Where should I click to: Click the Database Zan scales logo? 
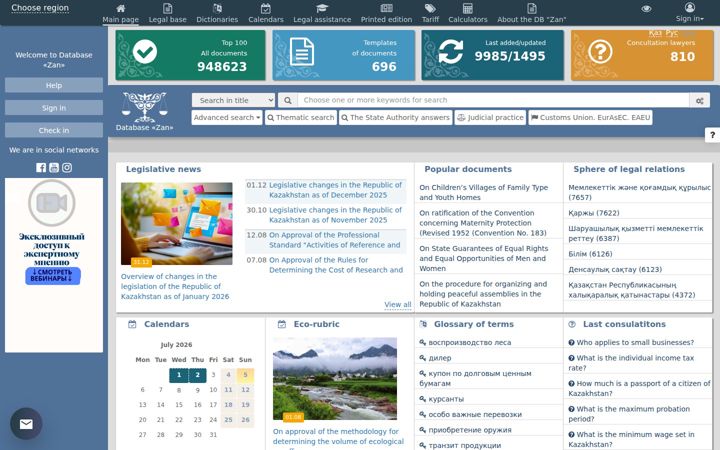click(145, 107)
